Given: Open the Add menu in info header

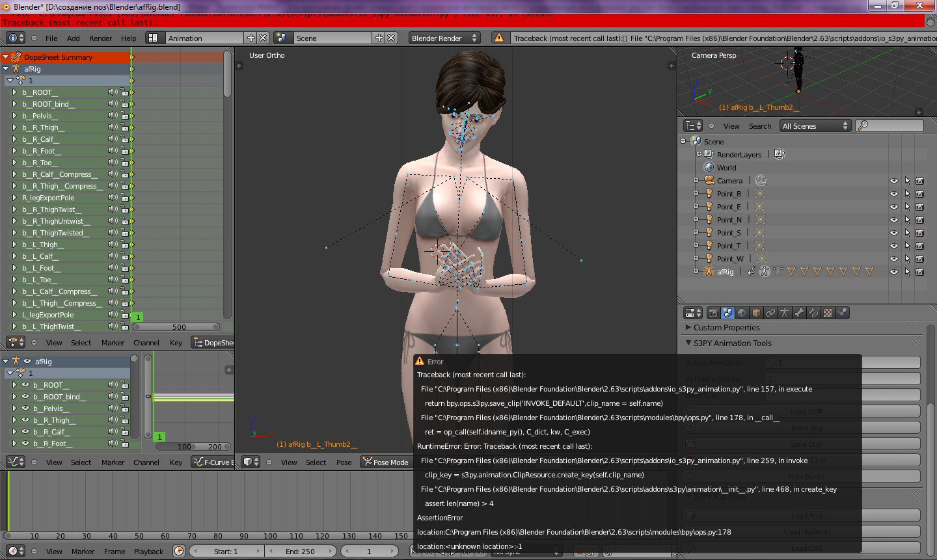Looking at the screenshot, I should [x=74, y=38].
